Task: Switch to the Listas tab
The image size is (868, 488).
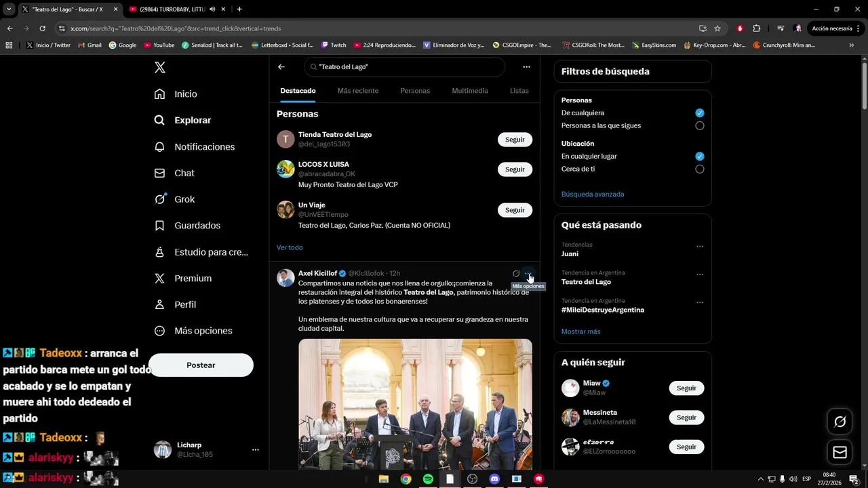Action: [x=519, y=91]
